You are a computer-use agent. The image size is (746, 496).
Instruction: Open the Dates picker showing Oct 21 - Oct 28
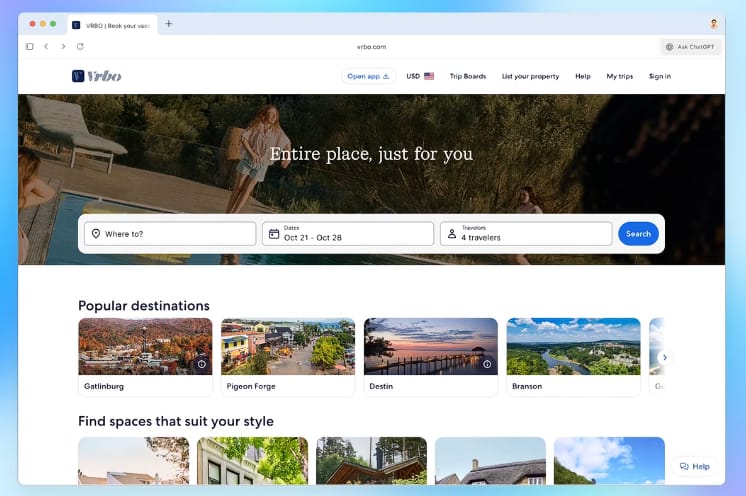coord(348,233)
